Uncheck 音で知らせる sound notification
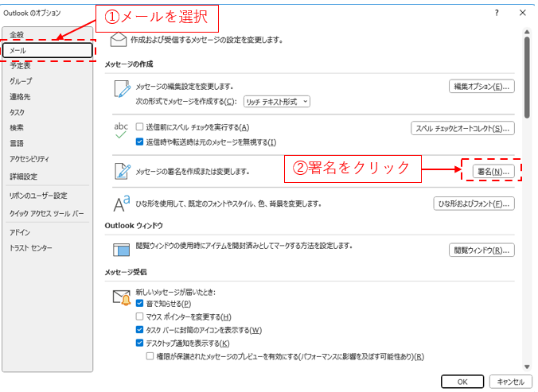 [x=139, y=304]
